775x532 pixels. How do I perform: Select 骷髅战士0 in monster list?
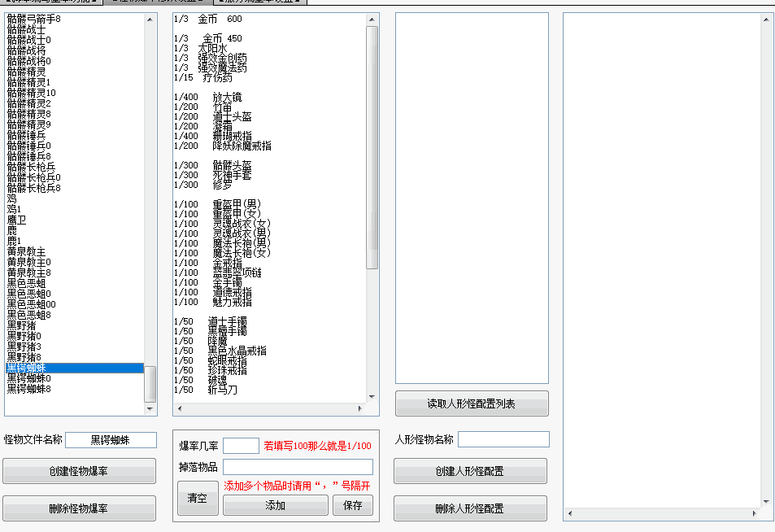click(28, 40)
